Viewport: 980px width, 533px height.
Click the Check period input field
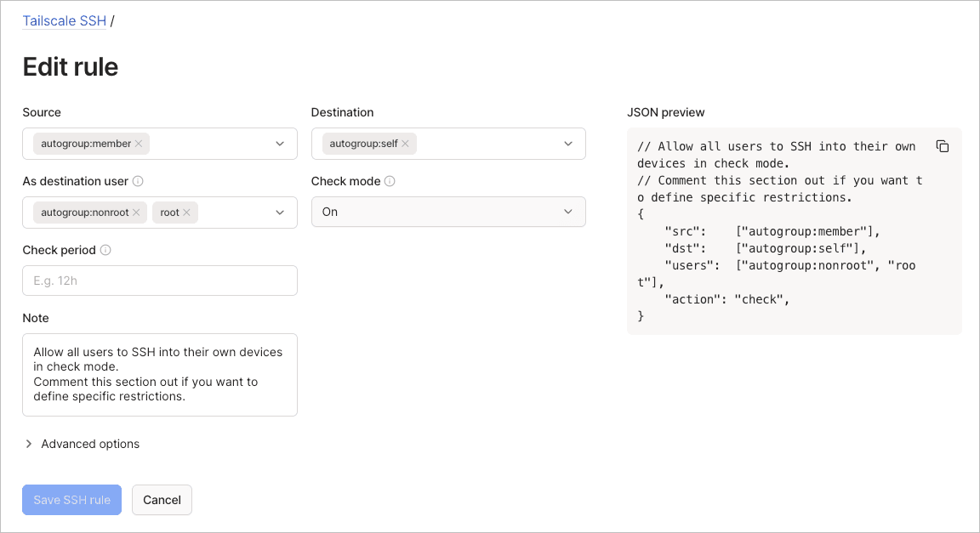pyautogui.click(x=159, y=280)
